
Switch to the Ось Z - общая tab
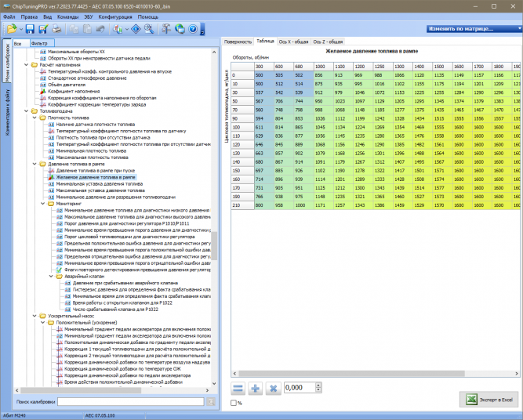point(328,42)
